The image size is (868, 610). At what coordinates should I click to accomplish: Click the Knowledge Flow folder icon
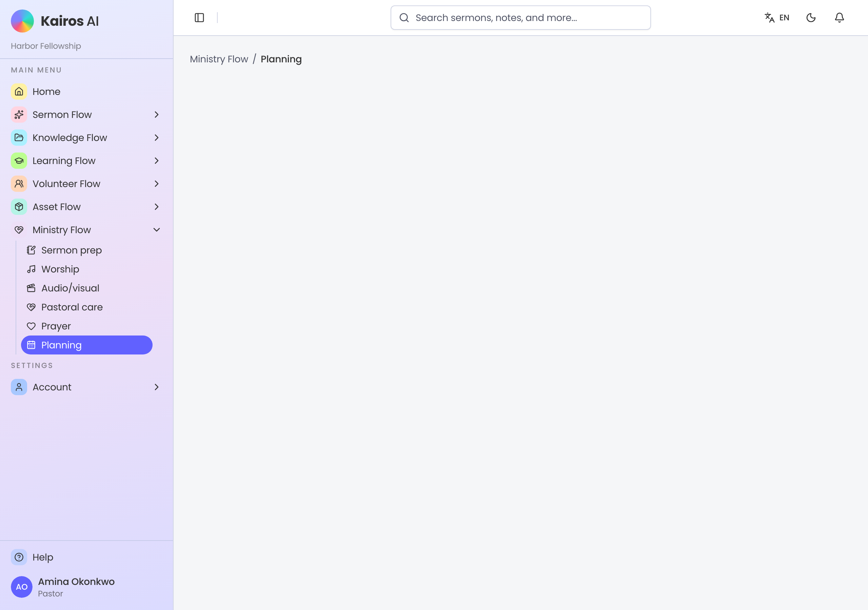pos(19,138)
